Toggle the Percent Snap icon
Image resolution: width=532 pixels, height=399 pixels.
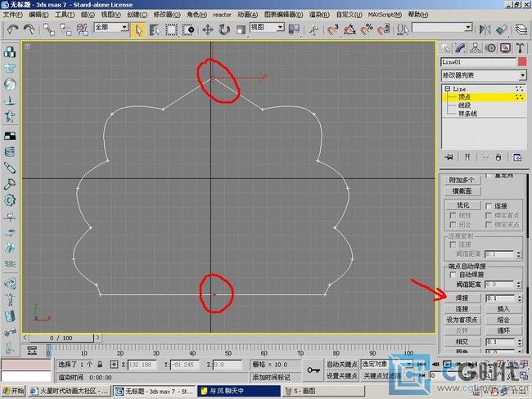[x=367, y=29]
